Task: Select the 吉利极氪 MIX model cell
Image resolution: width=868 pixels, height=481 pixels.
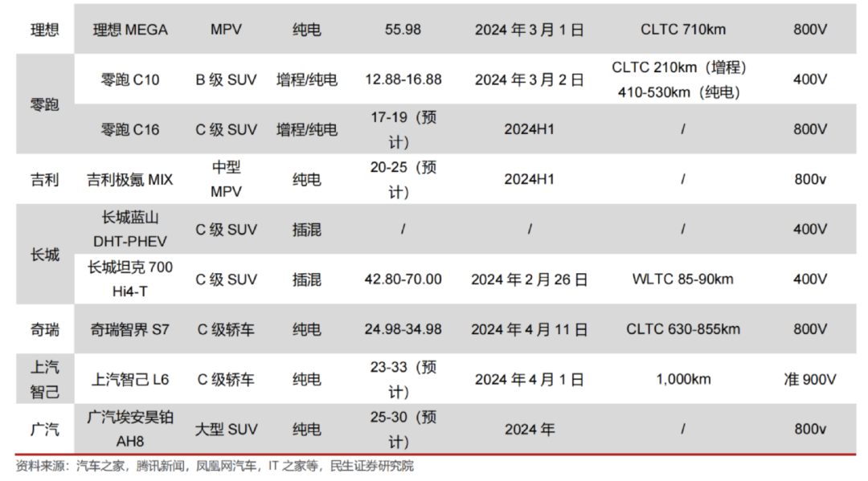Action: coord(130,180)
